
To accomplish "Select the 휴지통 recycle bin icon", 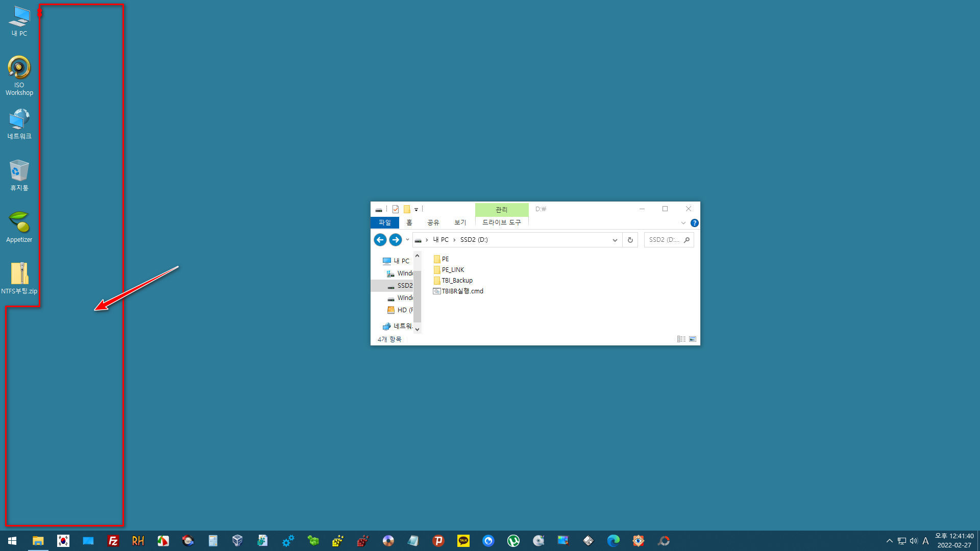I will (19, 176).
